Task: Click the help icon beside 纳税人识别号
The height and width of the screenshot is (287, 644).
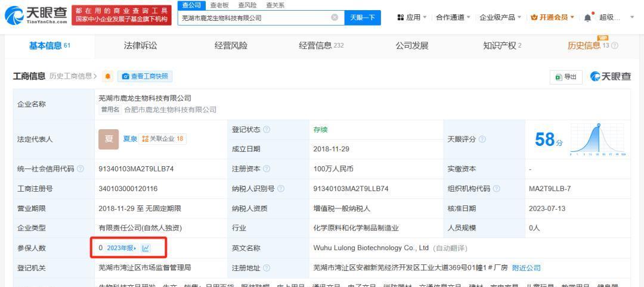Action: click(281, 189)
